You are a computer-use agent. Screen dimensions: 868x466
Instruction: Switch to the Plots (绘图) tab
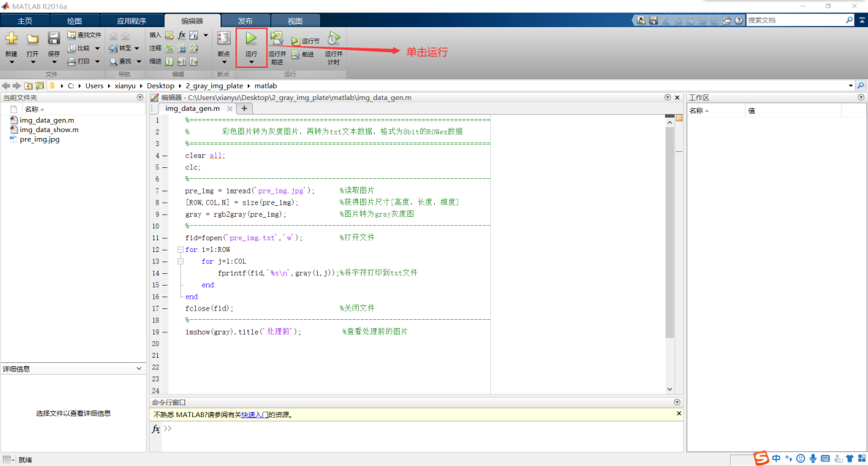pyautogui.click(x=74, y=21)
